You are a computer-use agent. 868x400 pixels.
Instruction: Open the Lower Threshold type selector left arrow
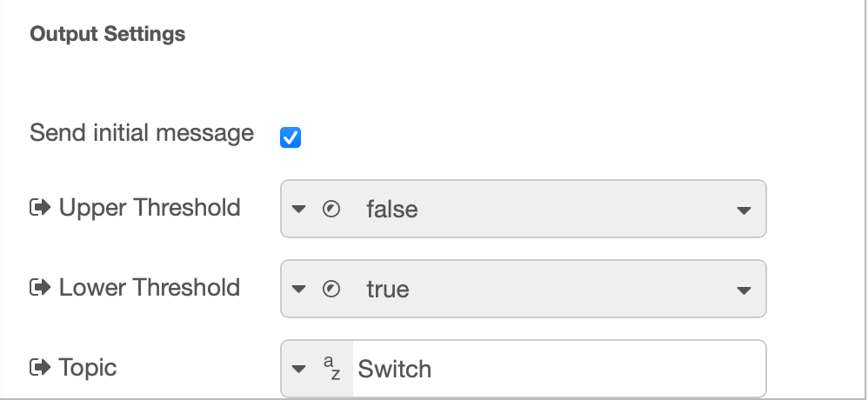tap(299, 290)
